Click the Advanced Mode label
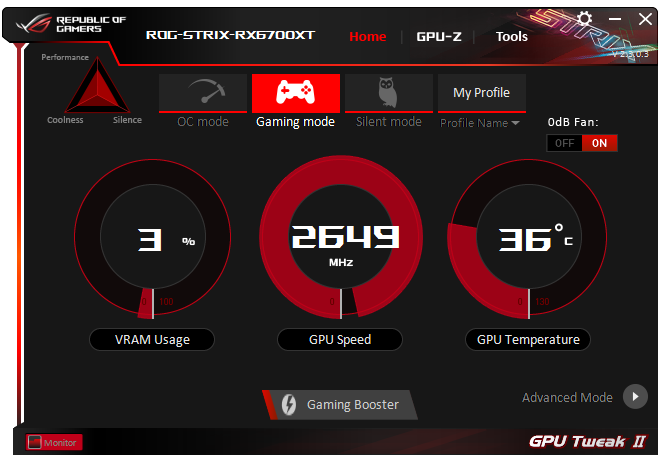Screen dimensions: 660x455 (x=567, y=397)
